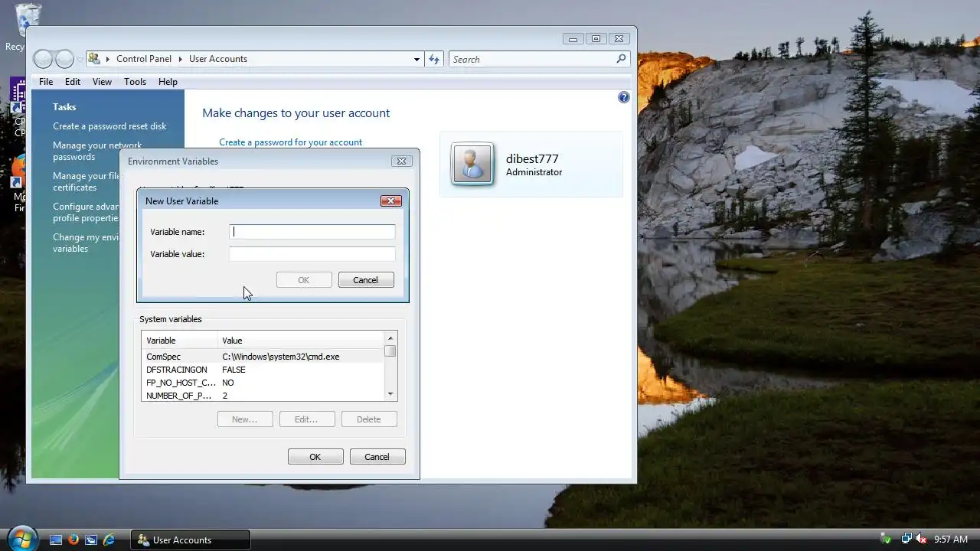
Task: Click Show Desktop in Quick Launch
Action: [56, 540]
